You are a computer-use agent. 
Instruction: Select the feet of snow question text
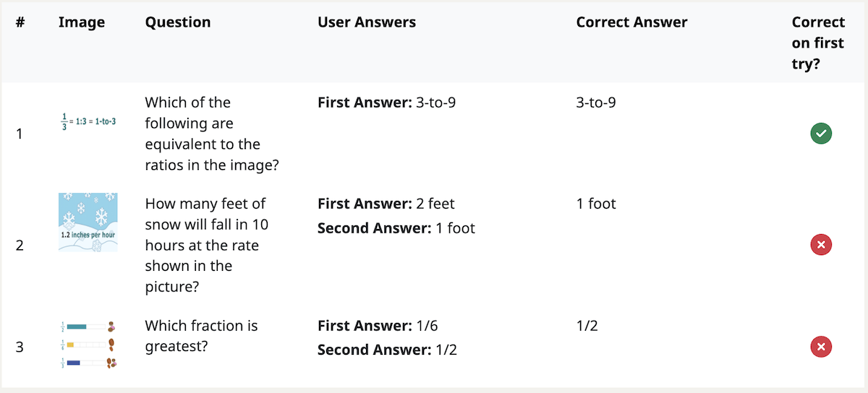[206, 246]
